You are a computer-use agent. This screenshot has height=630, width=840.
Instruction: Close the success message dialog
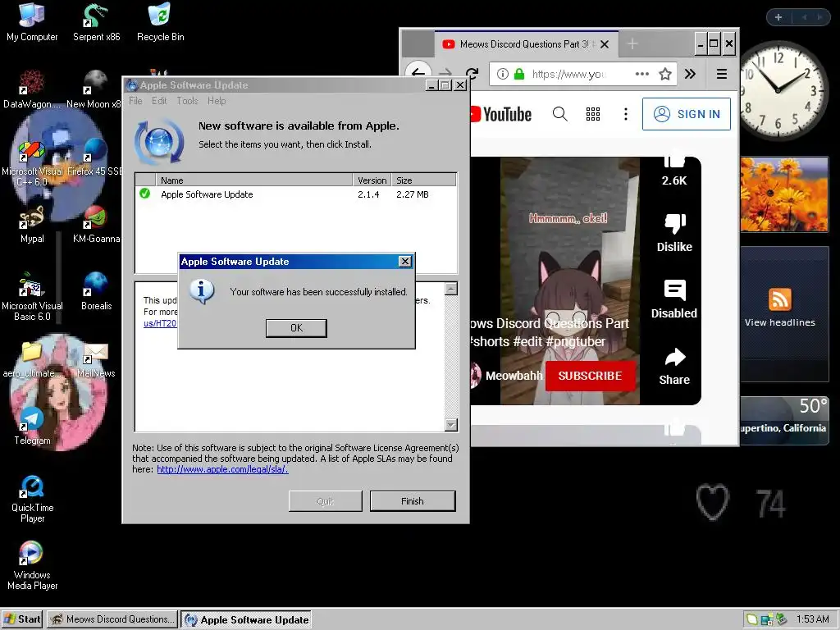pos(405,261)
